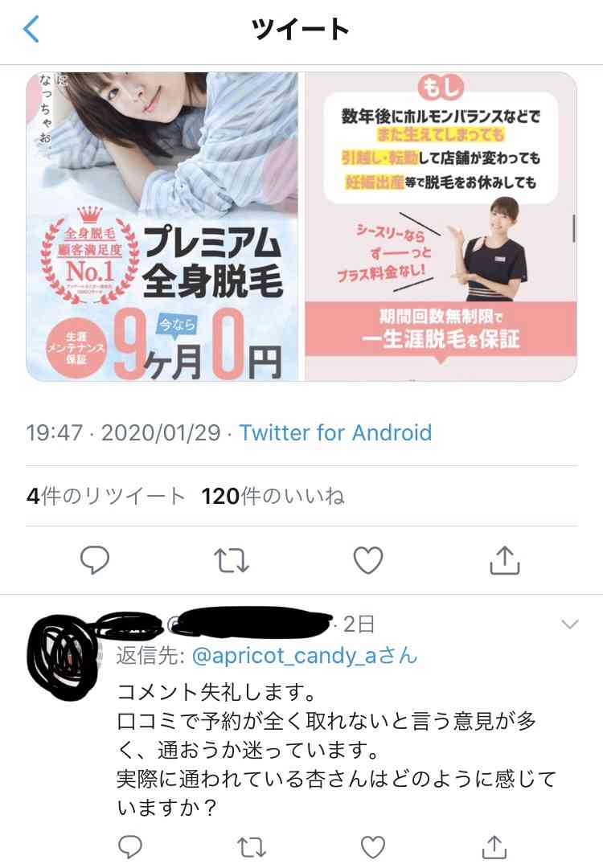The width and height of the screenshot is (603, 868).
Task: Open the プレミアム全身脱毛 left image
Action: click(162, 227)
